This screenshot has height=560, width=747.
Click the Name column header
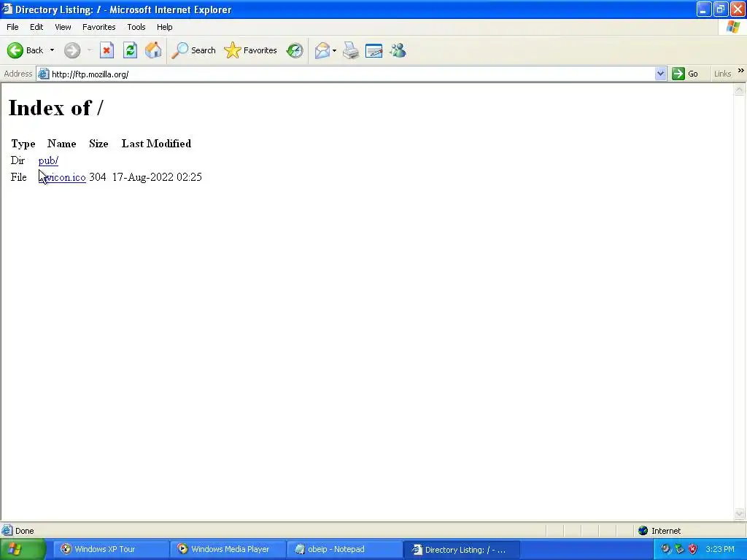[61, 144]
